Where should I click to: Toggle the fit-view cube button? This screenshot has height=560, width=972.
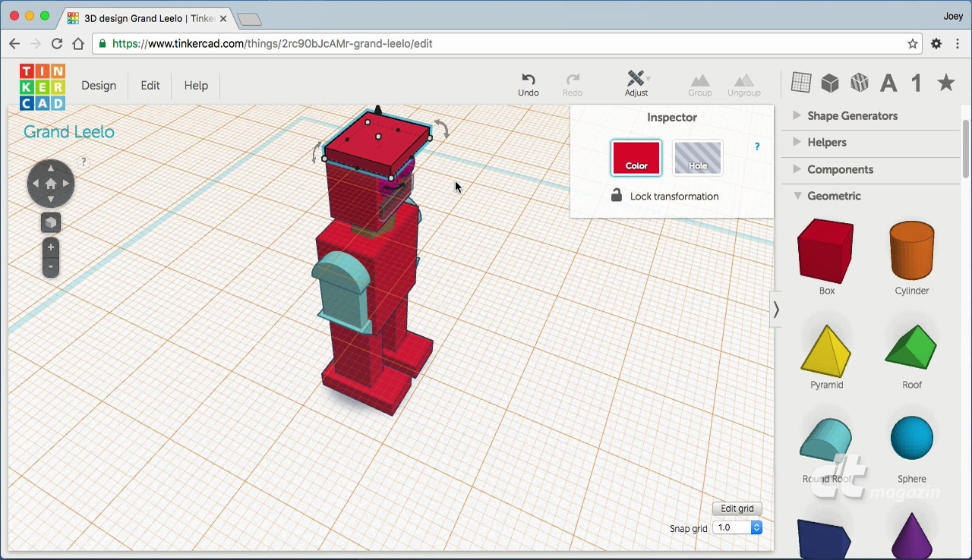pyautogui.click(x=51, y=222)
